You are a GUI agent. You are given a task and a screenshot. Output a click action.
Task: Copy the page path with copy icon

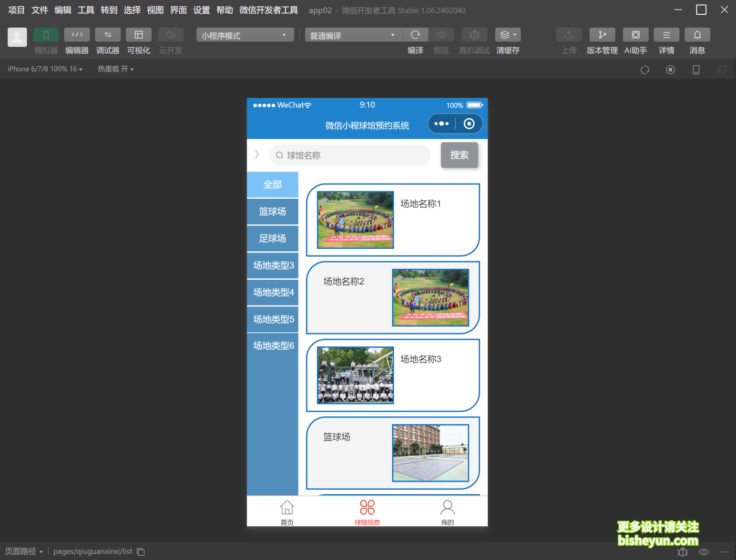(x=140, y=552)
